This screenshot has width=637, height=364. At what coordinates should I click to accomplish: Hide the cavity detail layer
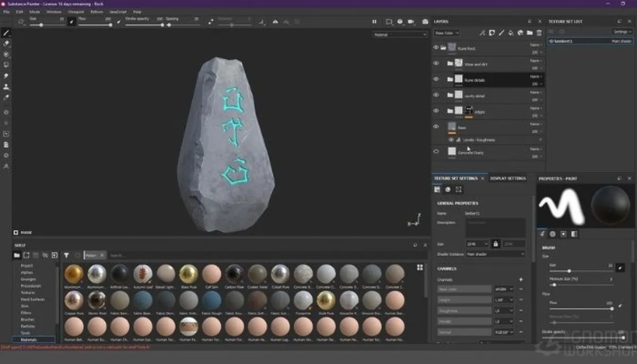pos(436,95)
